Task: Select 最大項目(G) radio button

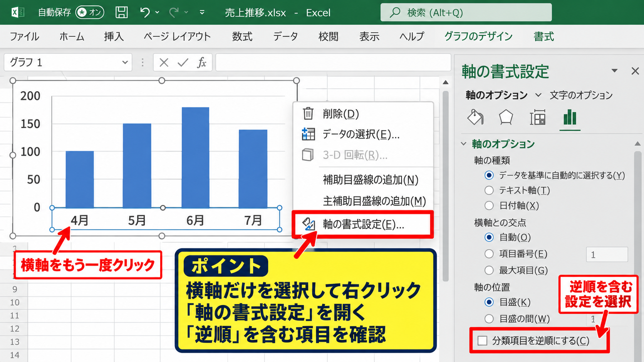Action: (x=489, y=270)
